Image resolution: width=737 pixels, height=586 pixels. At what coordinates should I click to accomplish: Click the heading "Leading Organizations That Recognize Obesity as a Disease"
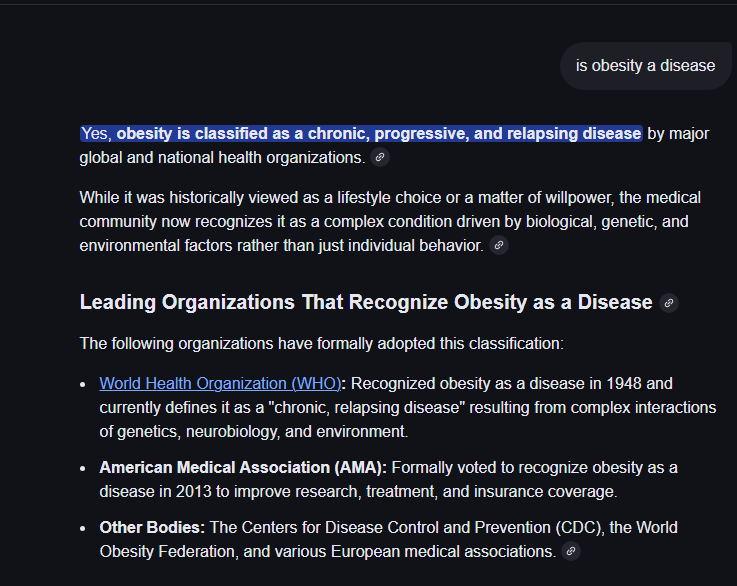pyautogui.click(x=366, y=302)
